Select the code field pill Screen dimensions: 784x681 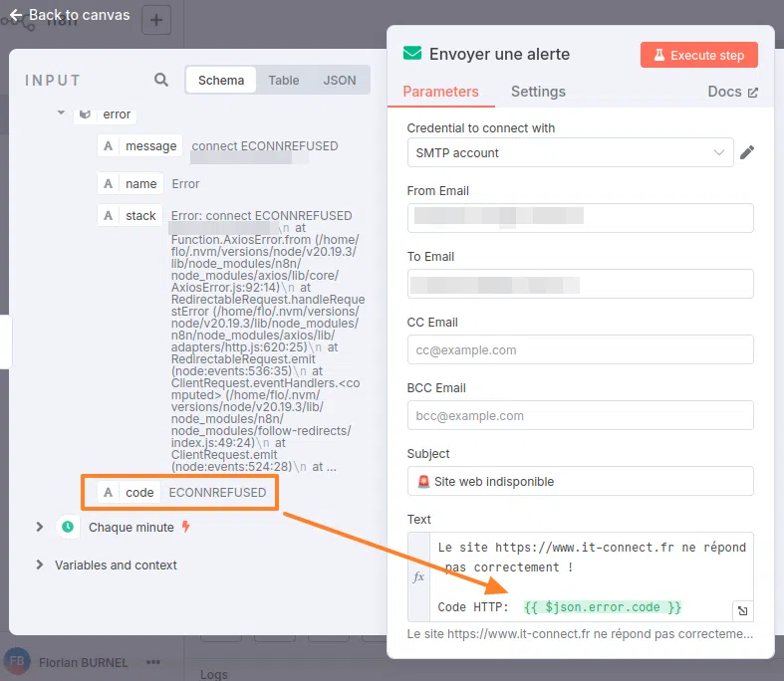129,492
